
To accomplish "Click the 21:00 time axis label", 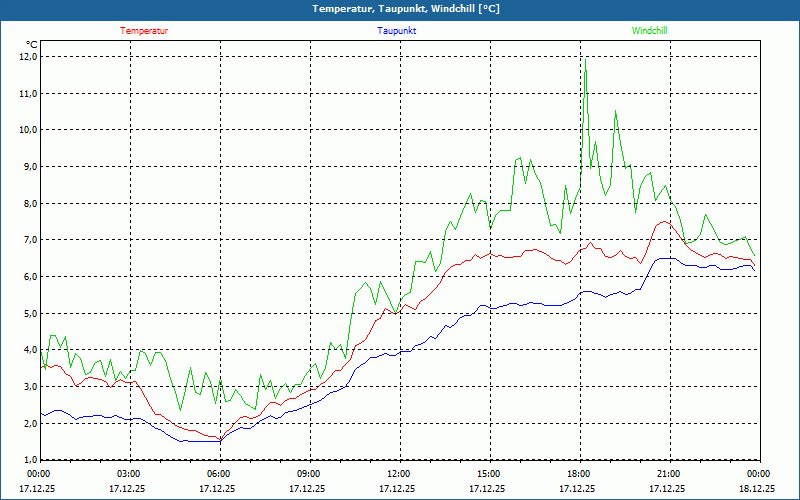I will pos(668,474).
